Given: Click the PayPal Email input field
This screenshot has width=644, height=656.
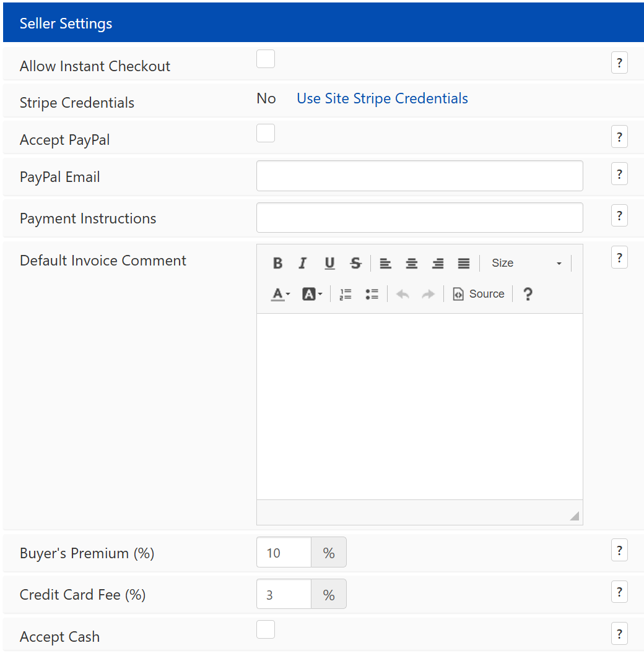Looking at the screenshot, I should [419, 175].
